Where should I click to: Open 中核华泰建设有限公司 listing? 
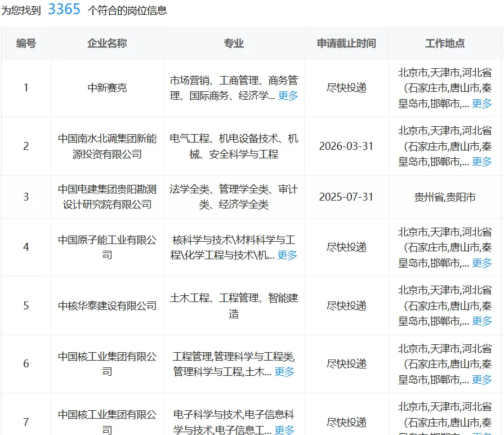[x=107, y=305]
